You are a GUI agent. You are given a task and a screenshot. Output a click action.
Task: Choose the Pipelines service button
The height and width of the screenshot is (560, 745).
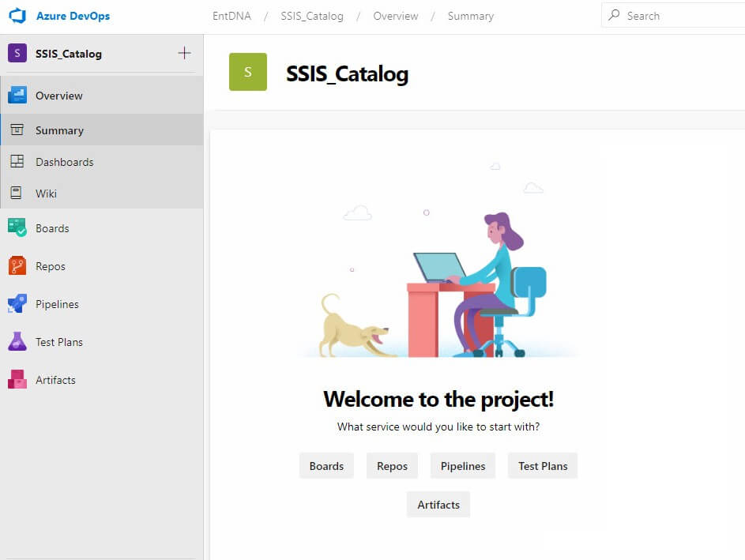pos(463,466)
